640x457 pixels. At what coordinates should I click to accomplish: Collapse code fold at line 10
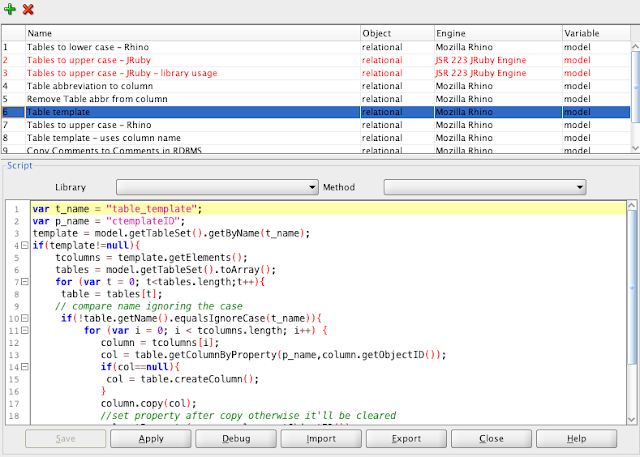(24, 318)
